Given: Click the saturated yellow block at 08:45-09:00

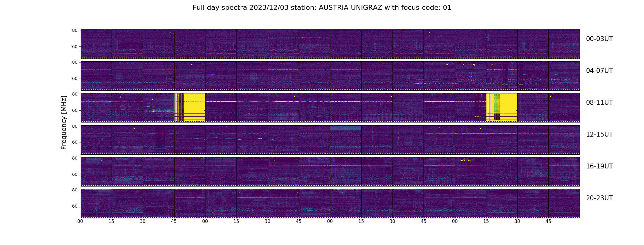Looking at the screenshot, I should (190, 108).
